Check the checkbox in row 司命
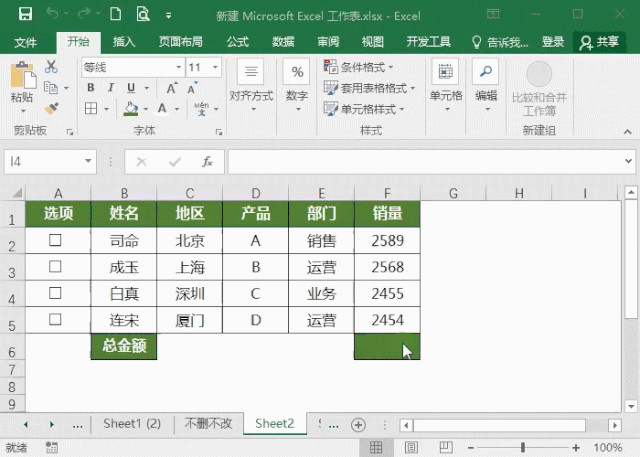The image size is (640, 457). (x=55, y=240)
